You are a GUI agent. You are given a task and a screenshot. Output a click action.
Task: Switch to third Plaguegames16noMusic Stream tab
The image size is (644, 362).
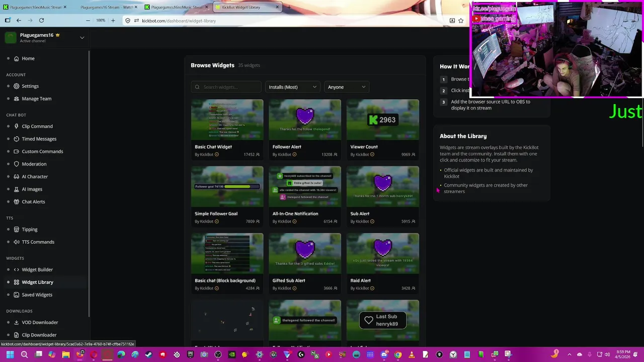coord(177,7)
